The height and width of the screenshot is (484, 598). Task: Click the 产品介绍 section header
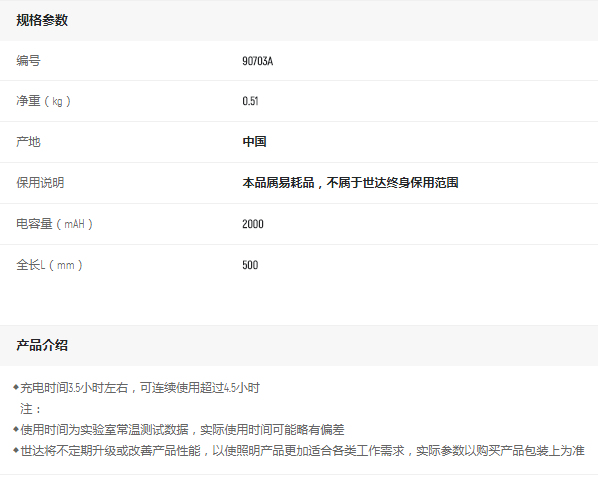42,345
